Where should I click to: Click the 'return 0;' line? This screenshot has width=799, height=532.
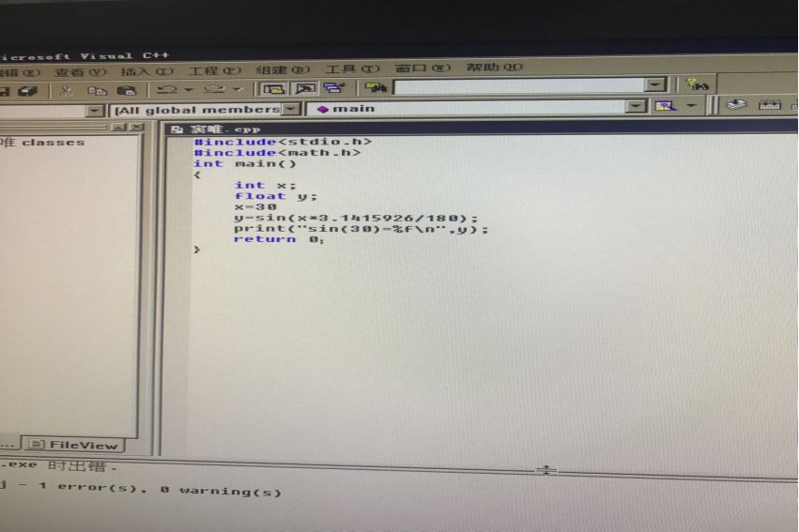(279, 239)
